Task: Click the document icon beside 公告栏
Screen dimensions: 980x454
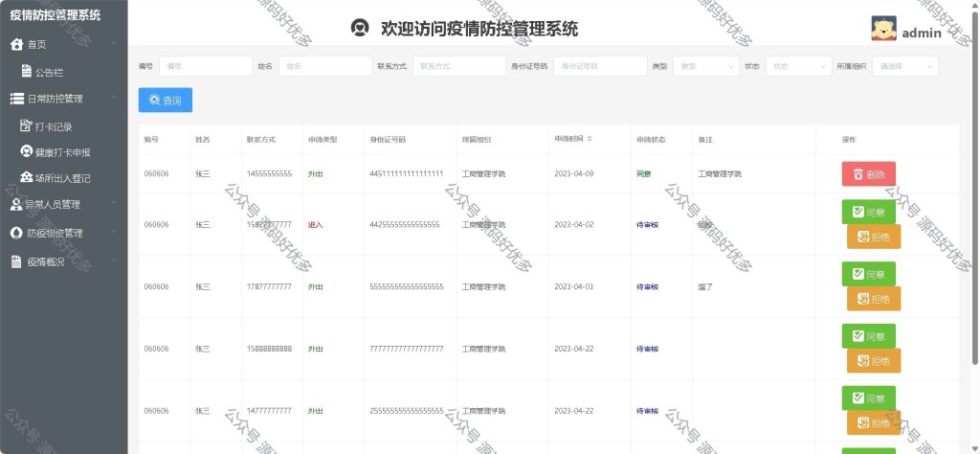Action: click(26, 71)
